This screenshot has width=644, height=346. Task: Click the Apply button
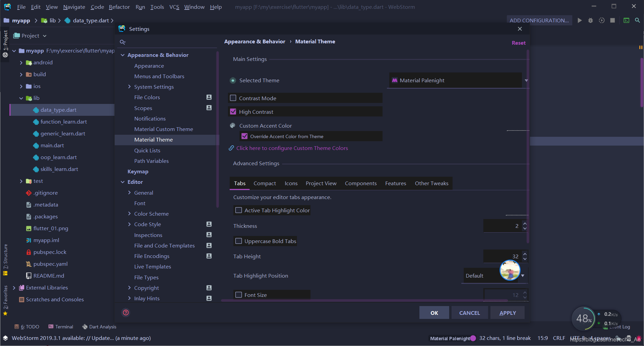point(507,312)
